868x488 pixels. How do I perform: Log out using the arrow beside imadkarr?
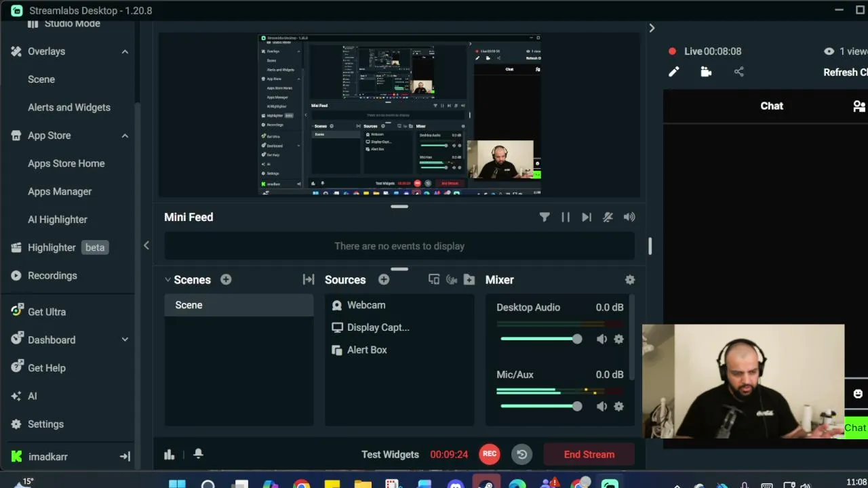tap(125, 457)
